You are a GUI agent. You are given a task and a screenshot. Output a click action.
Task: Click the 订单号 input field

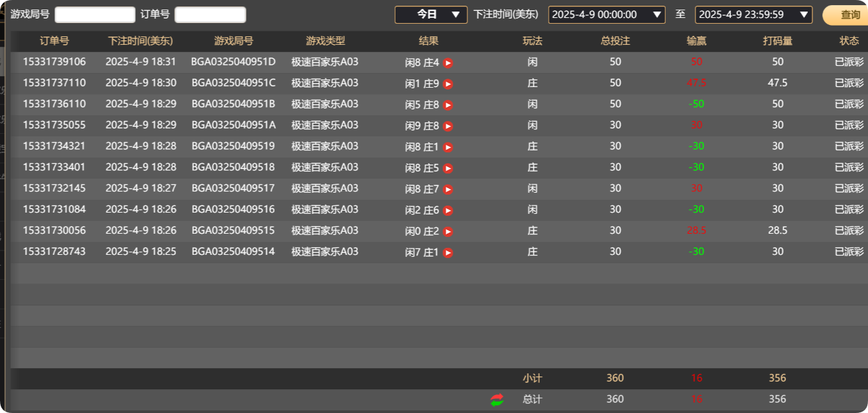click(x=210, y=13)
